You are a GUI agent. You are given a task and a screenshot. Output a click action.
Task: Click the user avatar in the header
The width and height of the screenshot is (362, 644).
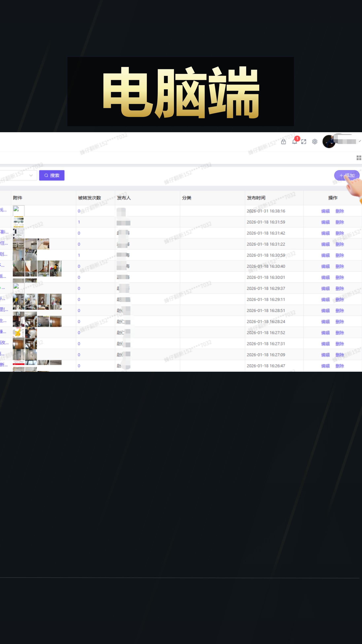[329, 141]
